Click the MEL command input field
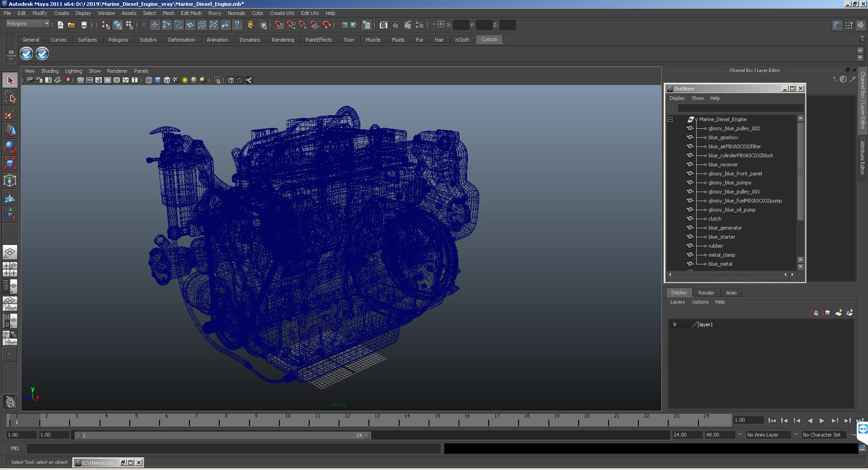 click(233, 448)
